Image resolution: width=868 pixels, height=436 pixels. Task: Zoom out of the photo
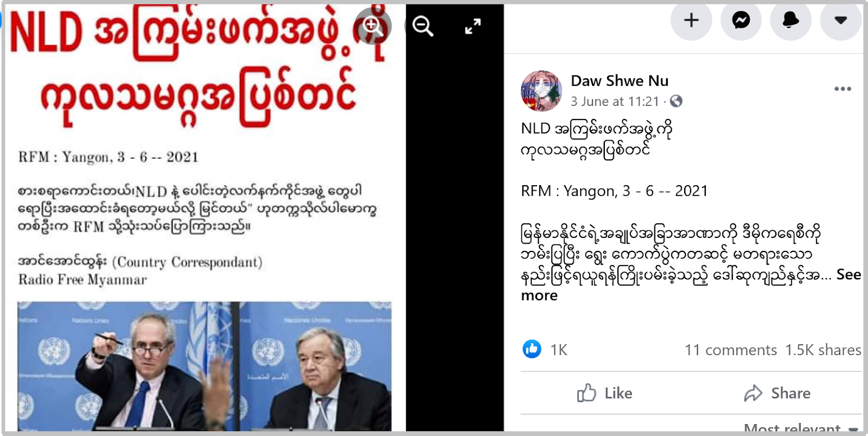(423, 26)
